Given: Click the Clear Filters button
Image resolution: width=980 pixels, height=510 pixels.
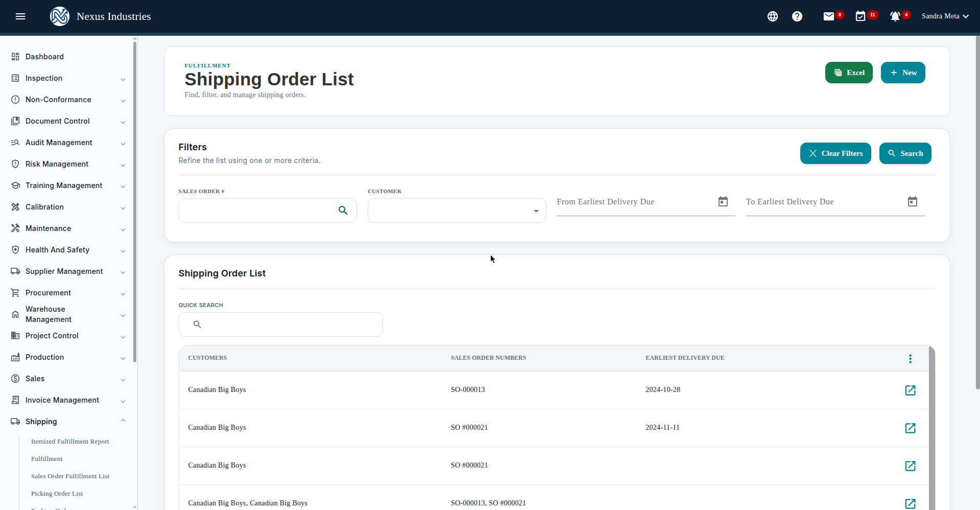Looking at the screenshot, I should tap(835, 153).
